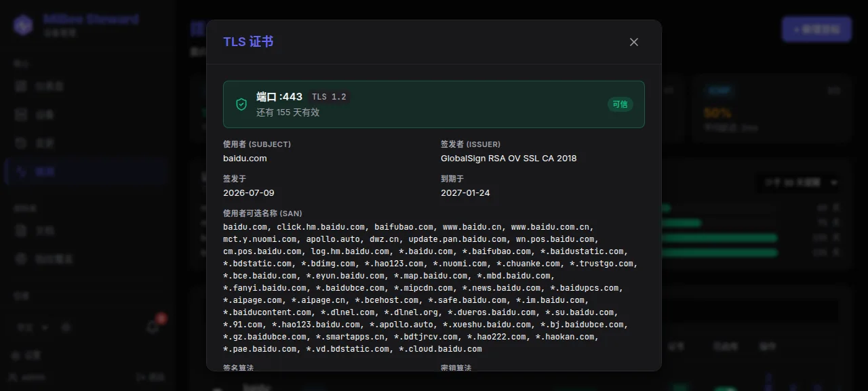Open the time range dropdown behind the dialog
The height and width of the screenshot is (391, 868).
coord(800,182)
